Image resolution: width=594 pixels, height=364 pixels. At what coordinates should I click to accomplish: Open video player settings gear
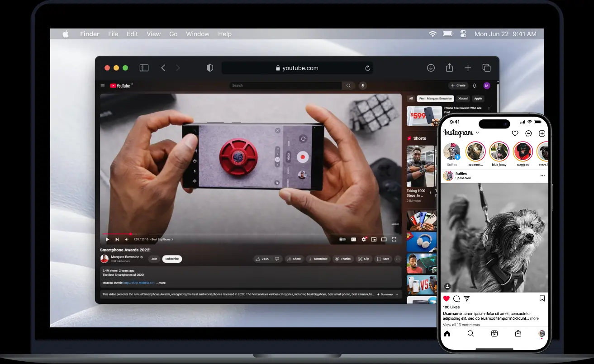click(364, 239)
